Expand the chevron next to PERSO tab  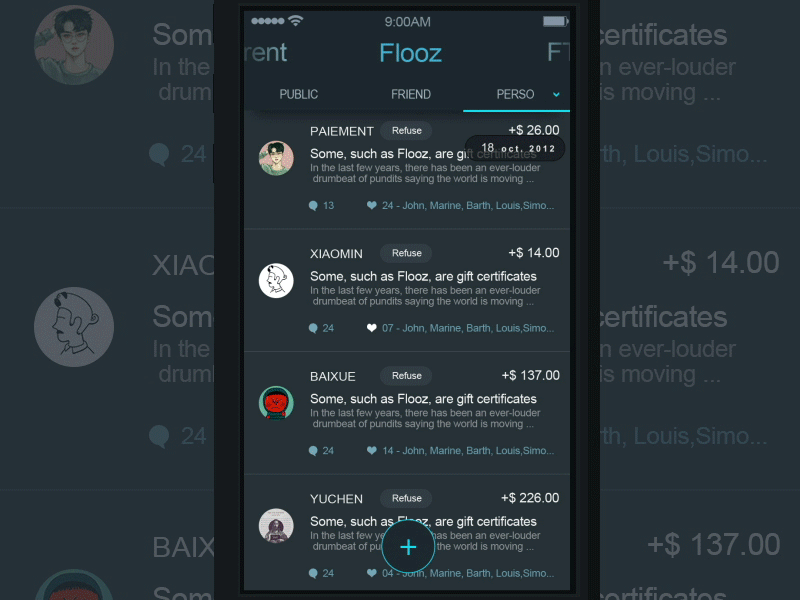(x=556, y=94)
